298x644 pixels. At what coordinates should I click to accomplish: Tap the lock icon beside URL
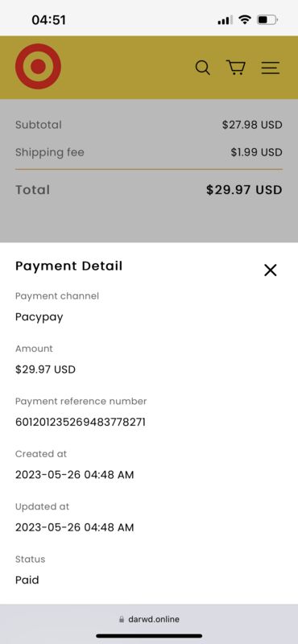click(122, 619)
